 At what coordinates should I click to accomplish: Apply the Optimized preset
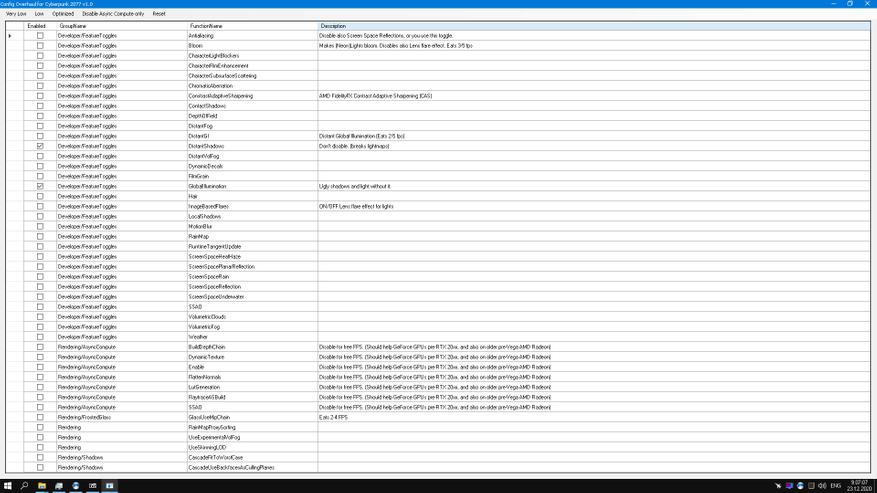[x=63, y=14]
